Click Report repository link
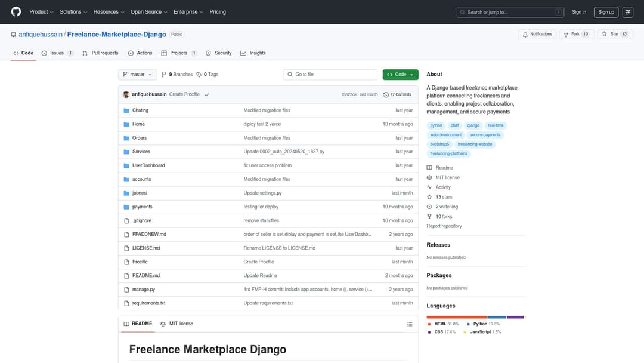Image resolution: width=644 pixels, height=363 pixels. coord(444,226)
